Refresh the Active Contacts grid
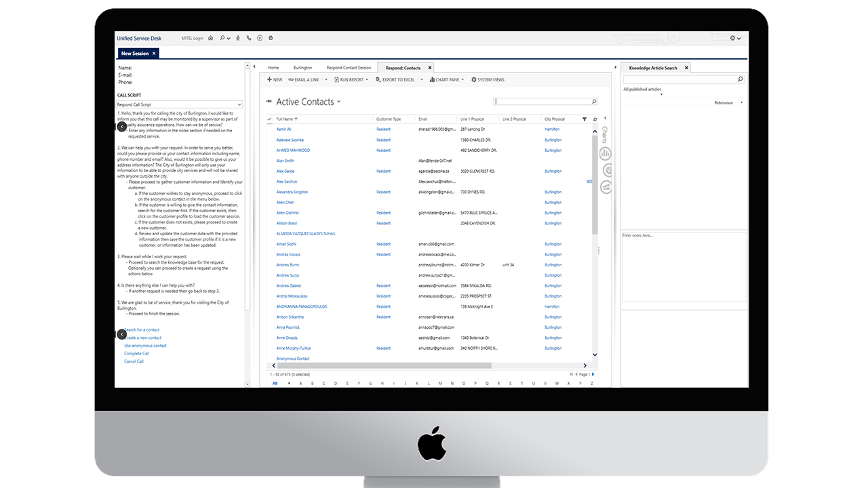Screen dimensions: 868x488 595,119
